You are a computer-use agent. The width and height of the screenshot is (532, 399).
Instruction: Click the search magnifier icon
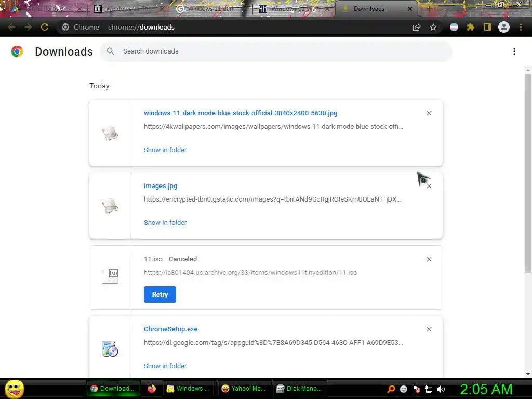(110, 51)
